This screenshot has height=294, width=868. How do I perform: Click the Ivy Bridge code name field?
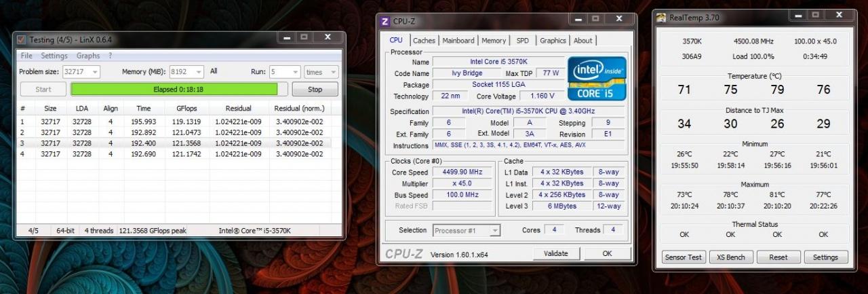click(x=466, y=73)
